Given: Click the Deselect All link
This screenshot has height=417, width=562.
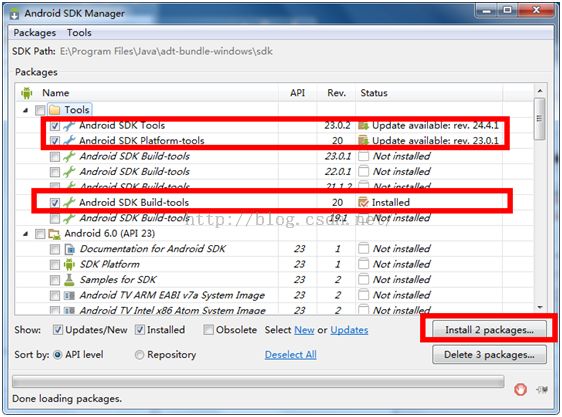Looking at the screenshot, I should point(291,355).
